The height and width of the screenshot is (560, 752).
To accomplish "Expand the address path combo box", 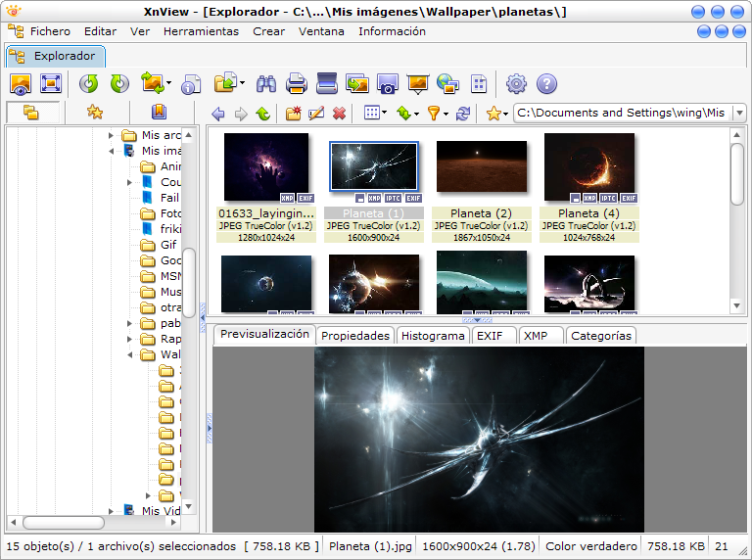I will 738,114.
